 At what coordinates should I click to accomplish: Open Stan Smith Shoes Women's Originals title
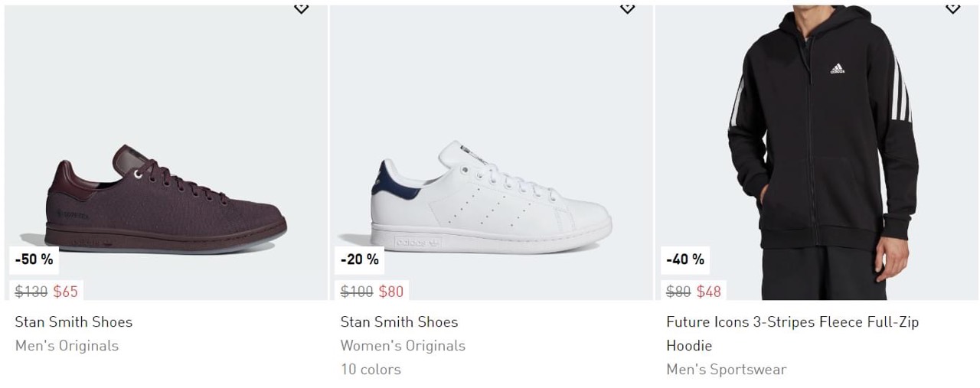coord(399,322)
